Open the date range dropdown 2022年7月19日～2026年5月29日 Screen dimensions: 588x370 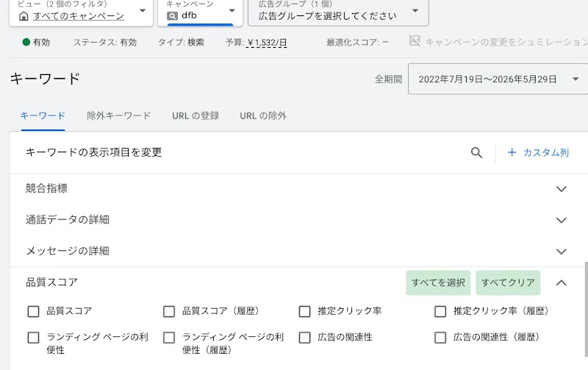(498, 79)
